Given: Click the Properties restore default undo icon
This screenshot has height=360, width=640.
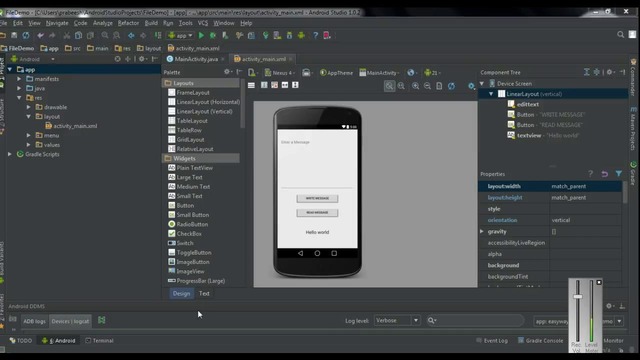Looking at the screenshot, I should [604, 174].
